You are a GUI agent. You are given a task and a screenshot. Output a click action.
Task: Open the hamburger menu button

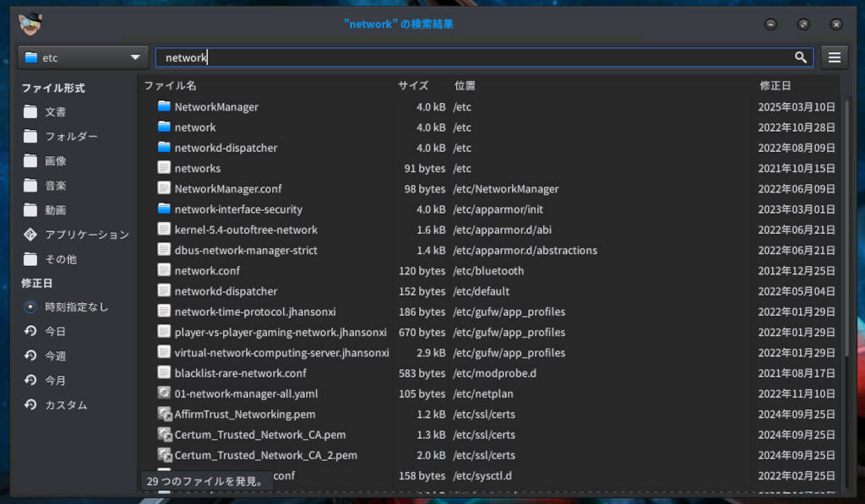tap(835, 57)
